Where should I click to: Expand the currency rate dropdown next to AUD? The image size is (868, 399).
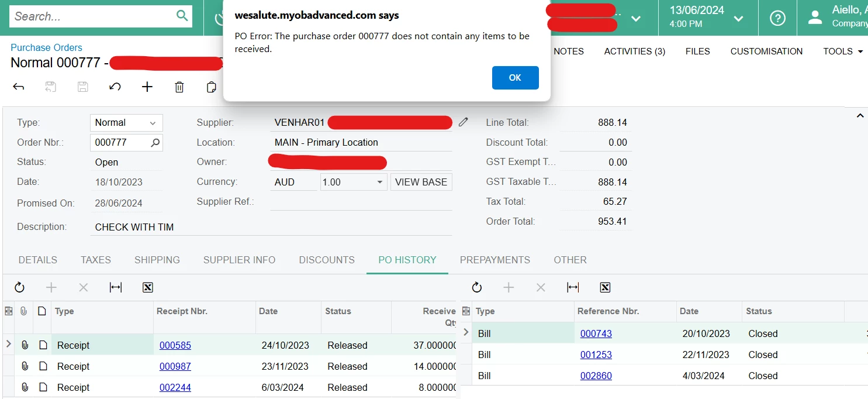381,182
